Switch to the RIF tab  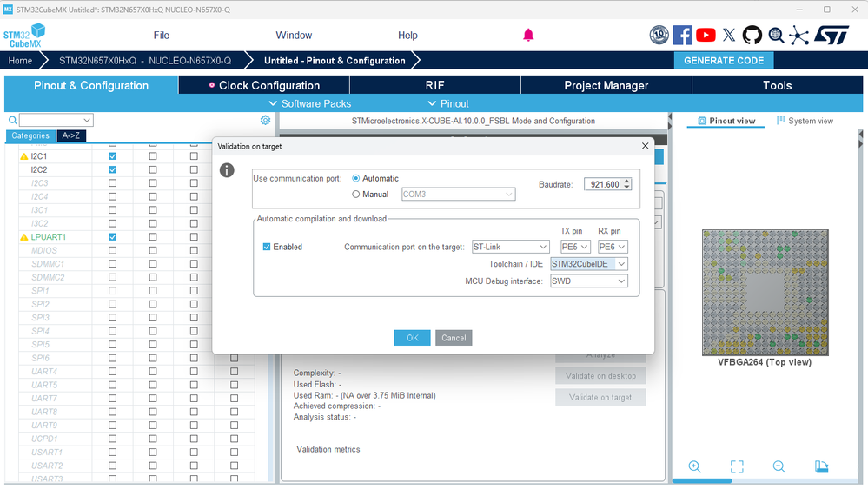click(435, 86)
